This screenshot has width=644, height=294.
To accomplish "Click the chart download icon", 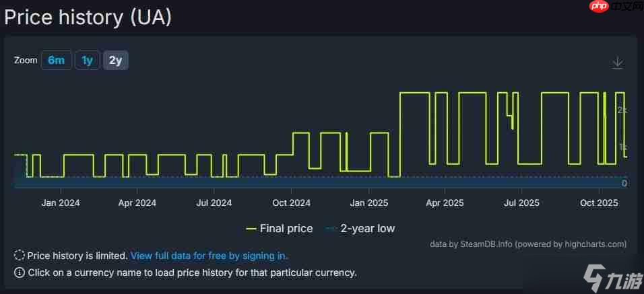I will click(617, 63).
